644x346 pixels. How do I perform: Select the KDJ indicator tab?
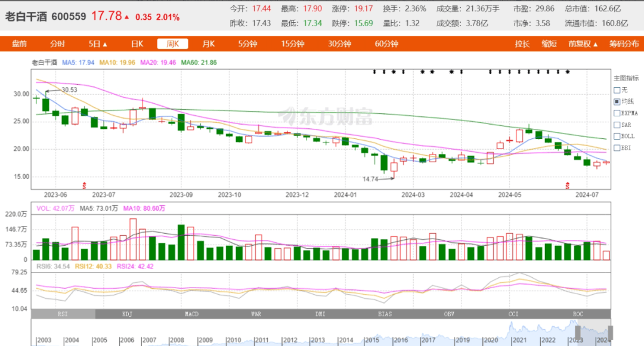(x=127, y=314)
